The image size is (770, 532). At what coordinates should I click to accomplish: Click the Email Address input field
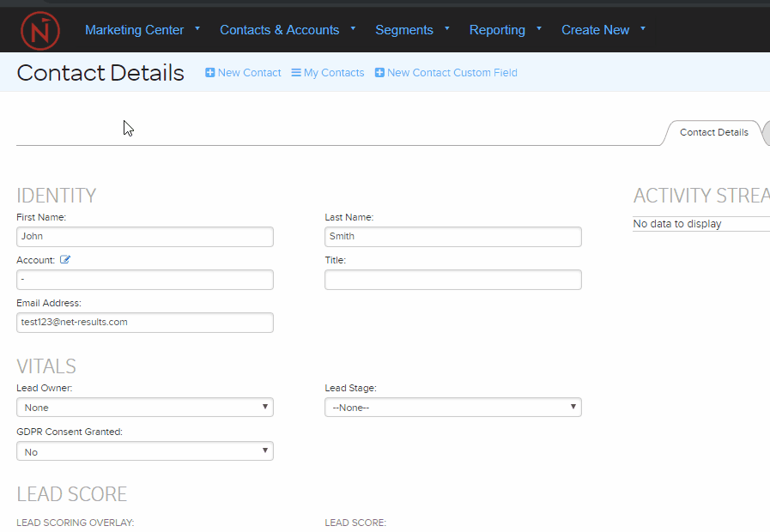pos(144,322)
